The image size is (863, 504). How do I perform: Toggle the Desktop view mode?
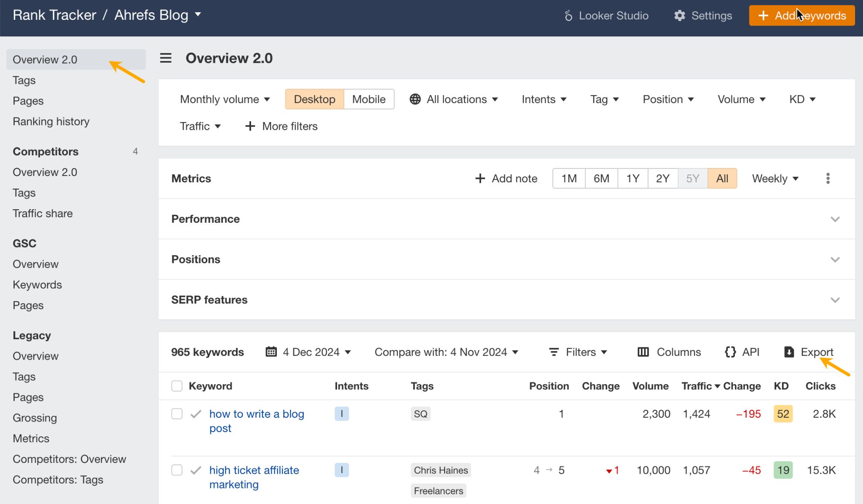click(314, 99)
